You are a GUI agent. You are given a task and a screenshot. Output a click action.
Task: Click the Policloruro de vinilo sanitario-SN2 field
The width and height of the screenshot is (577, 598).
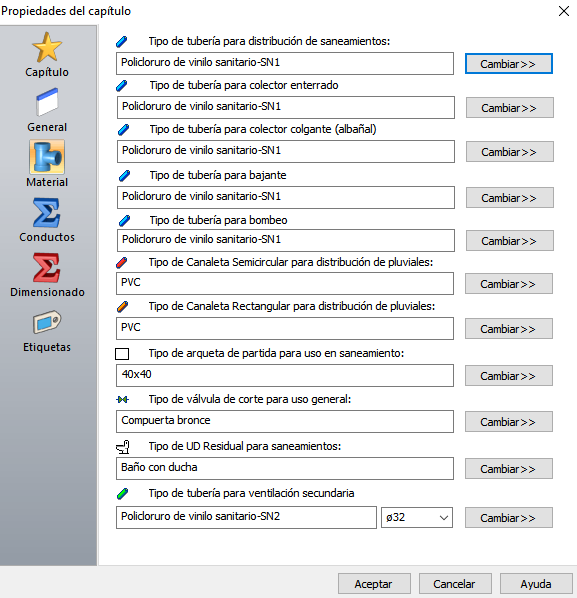coord(246,518)
